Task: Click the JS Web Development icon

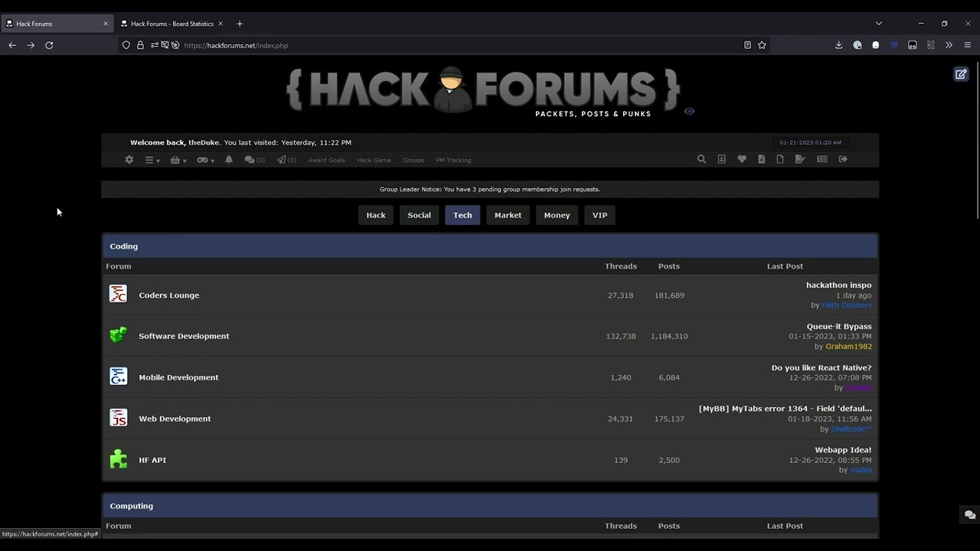Action: pos(118,418)
